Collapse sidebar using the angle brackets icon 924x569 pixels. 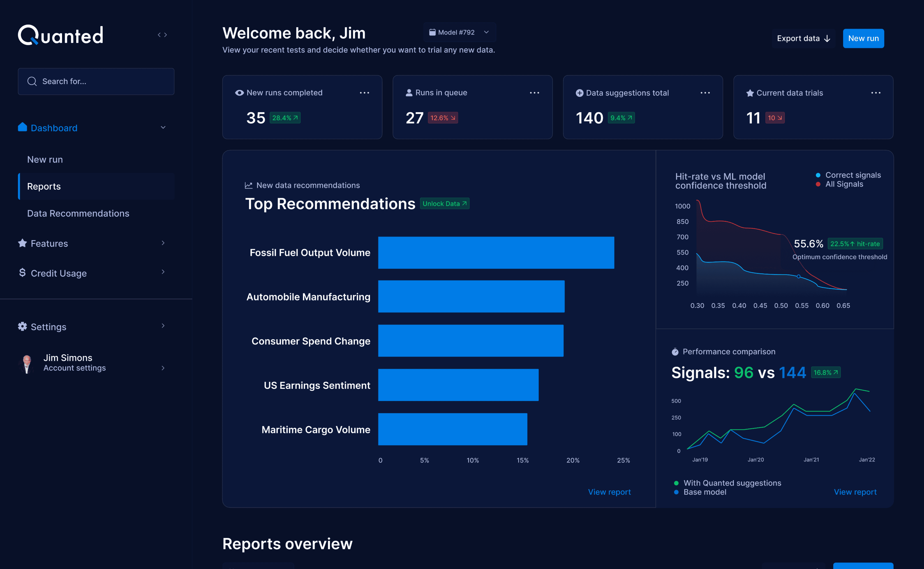[162, 35]
